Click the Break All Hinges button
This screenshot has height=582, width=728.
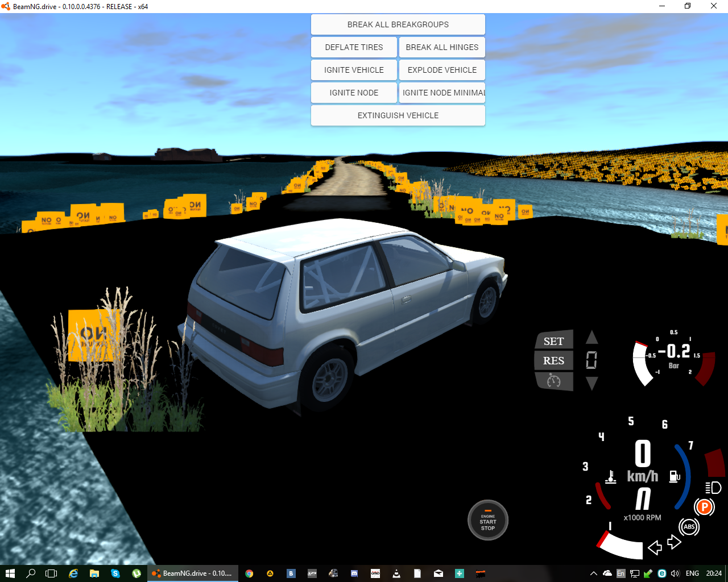pyautogui.click(x=442, y=47)
